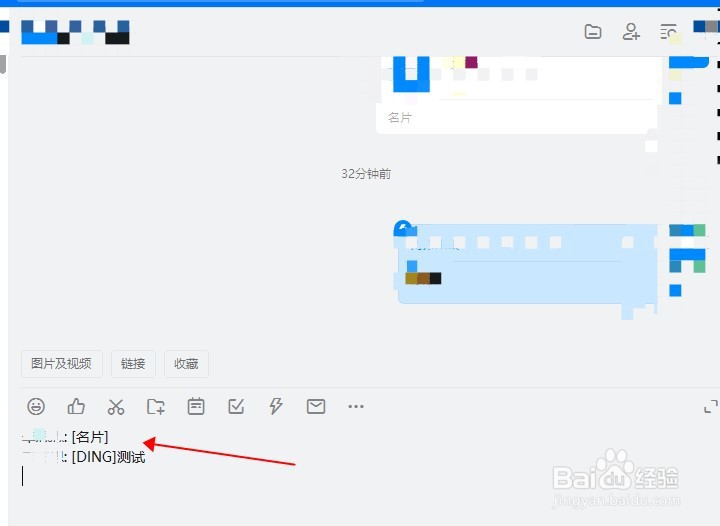The image size is (720, 526).
Task: Select the quoted [DING]测试 text in input
Action: [x=108, y=457]
